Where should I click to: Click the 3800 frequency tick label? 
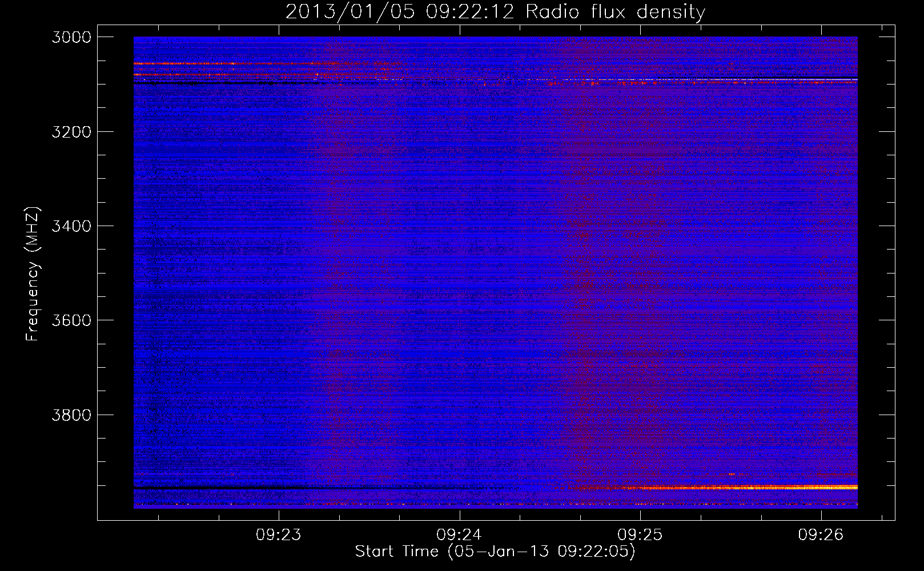[x=71, y=415]
